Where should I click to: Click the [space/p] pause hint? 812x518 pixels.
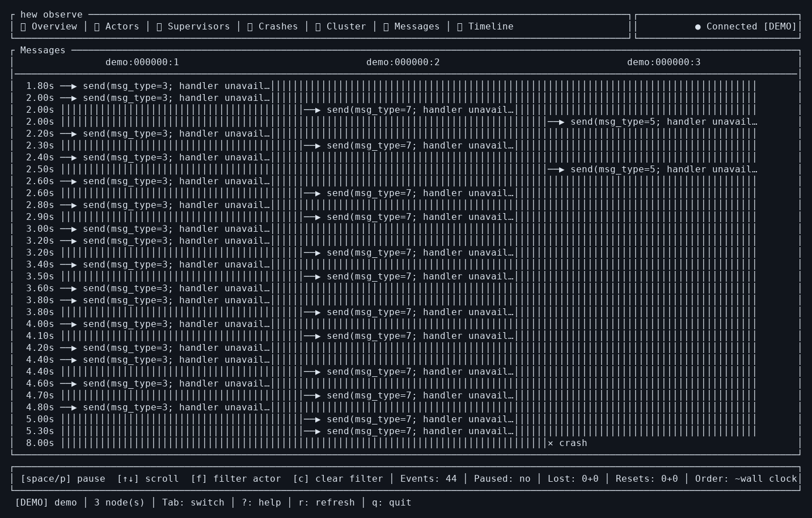(x=63, y=479)
